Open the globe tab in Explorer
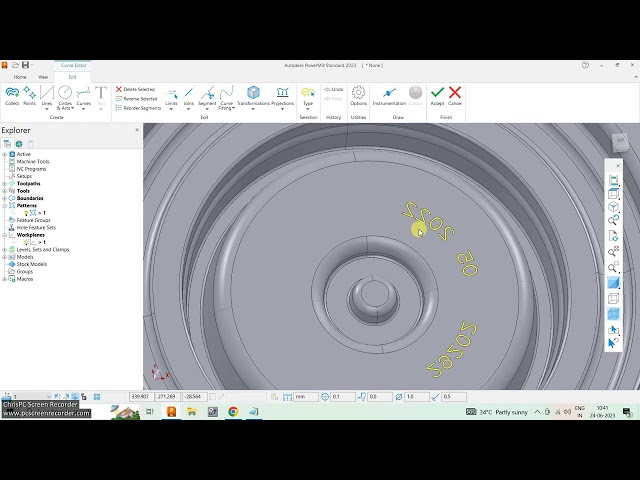The height and width of the screenshot is (480, 640). pos(19,144)
